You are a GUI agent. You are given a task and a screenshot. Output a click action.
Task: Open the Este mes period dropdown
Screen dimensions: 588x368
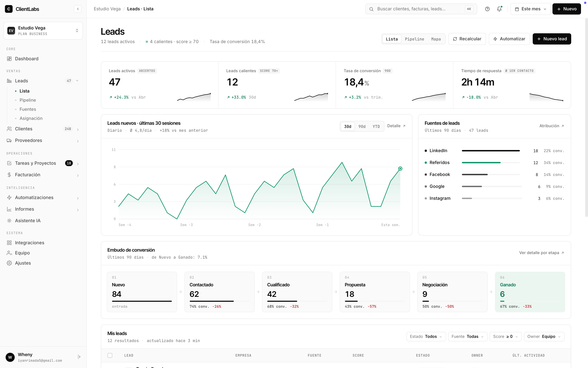[531, 9]
